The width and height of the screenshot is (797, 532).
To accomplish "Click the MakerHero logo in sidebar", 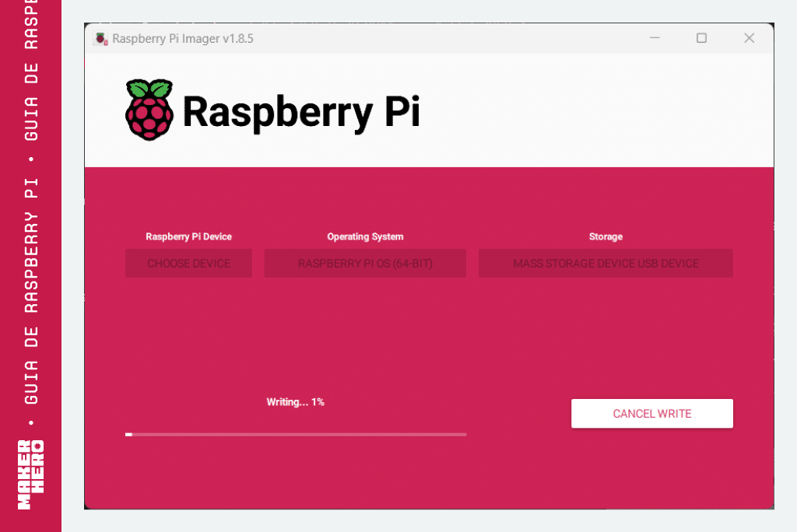I will [30, 474].
